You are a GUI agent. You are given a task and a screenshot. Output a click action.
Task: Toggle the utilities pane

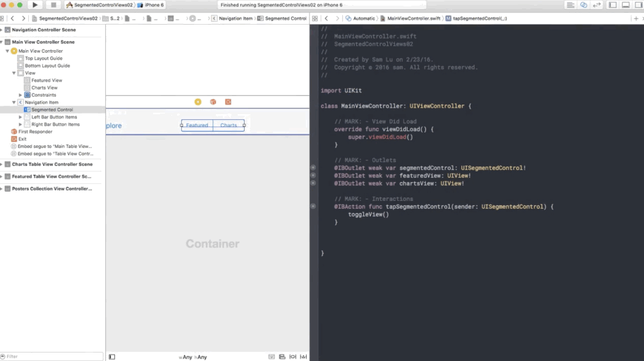pos(638,5)
